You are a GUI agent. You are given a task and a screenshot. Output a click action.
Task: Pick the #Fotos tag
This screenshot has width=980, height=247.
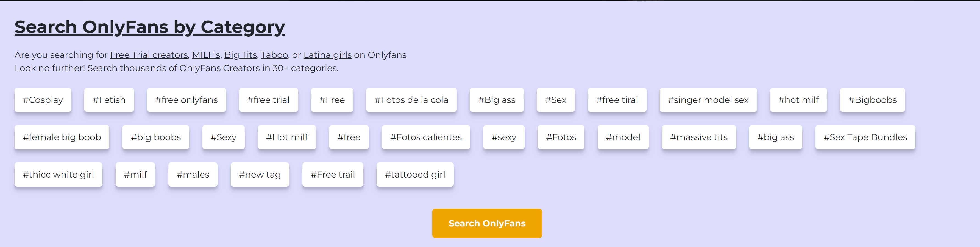coord(561,137)
